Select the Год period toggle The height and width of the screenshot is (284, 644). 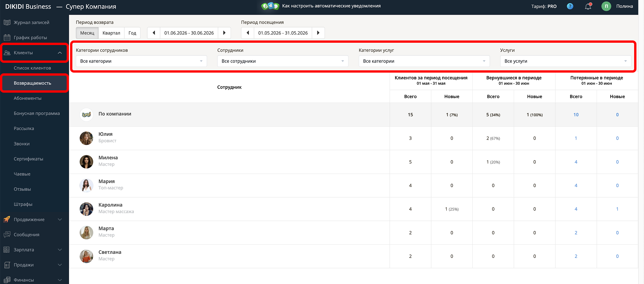point(132,33)
